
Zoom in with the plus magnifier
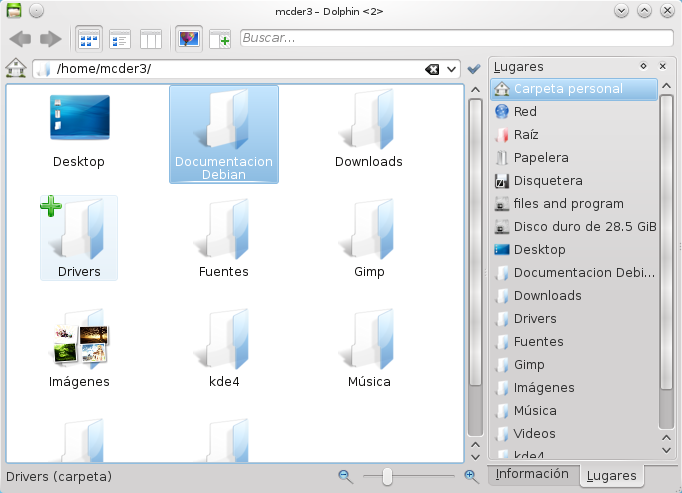click(472, 477)
